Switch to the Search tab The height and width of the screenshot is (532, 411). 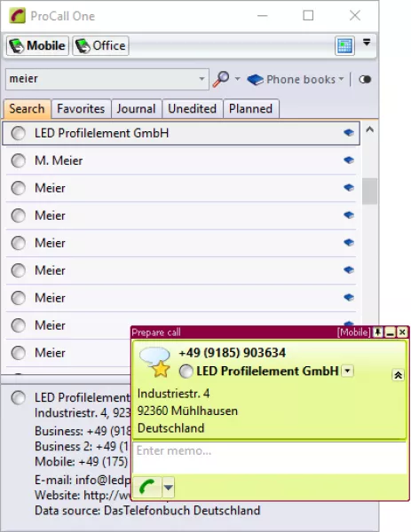pyautogui.click(x=28, y=109)
